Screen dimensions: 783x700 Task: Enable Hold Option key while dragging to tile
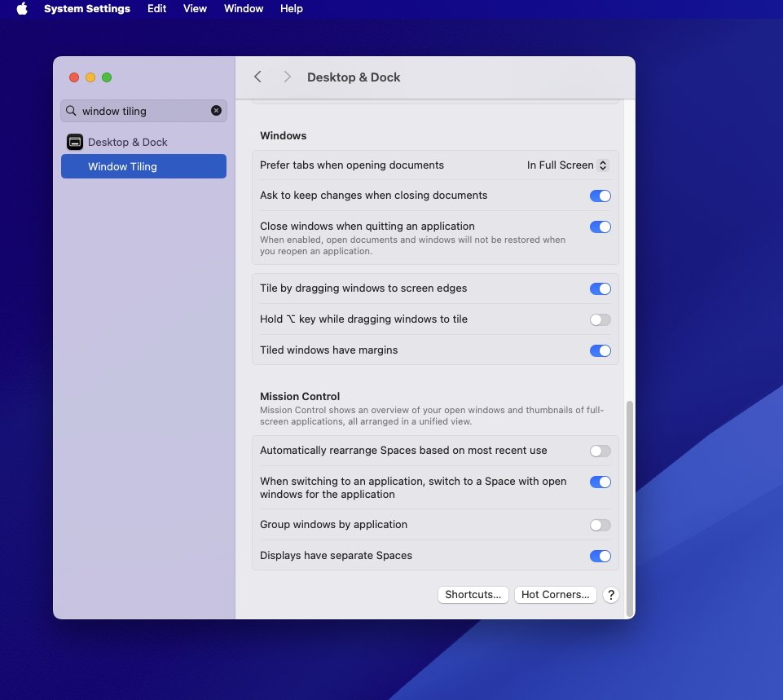pos(600,319)
